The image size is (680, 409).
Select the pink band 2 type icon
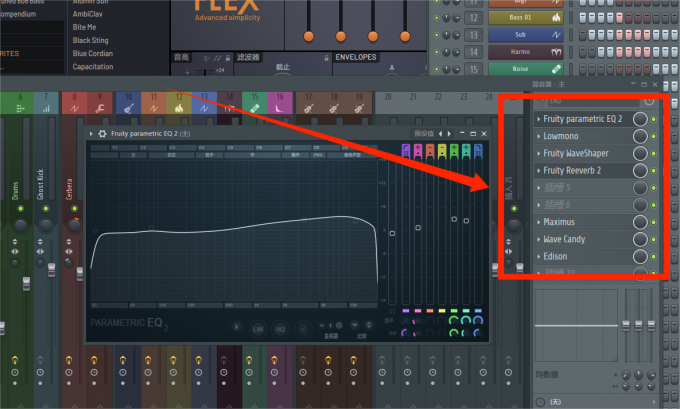click(x=418, y=151)
